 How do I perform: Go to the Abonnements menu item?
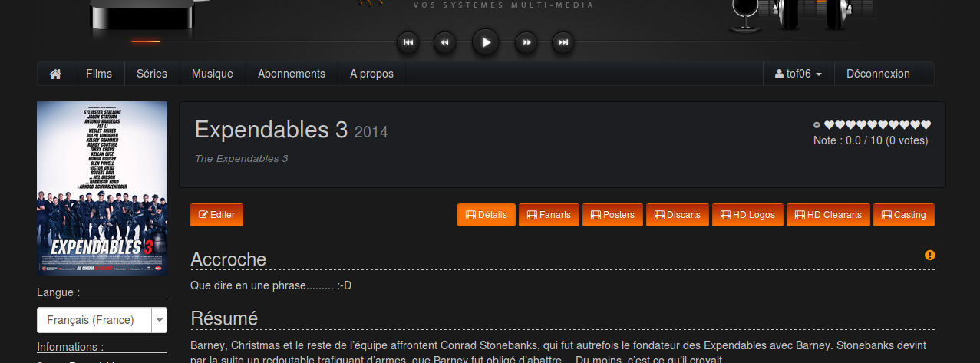click(x=292, y=74)
